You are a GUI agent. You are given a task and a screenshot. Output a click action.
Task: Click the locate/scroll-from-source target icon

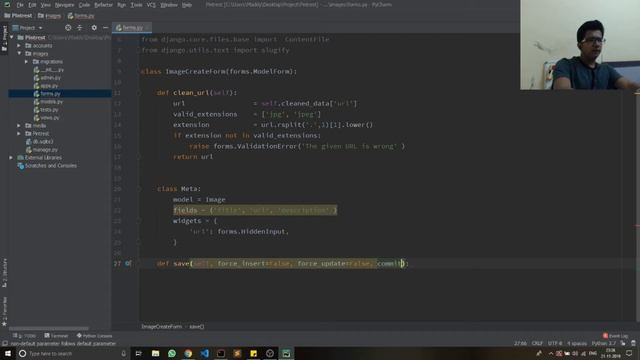pos(68,28)
